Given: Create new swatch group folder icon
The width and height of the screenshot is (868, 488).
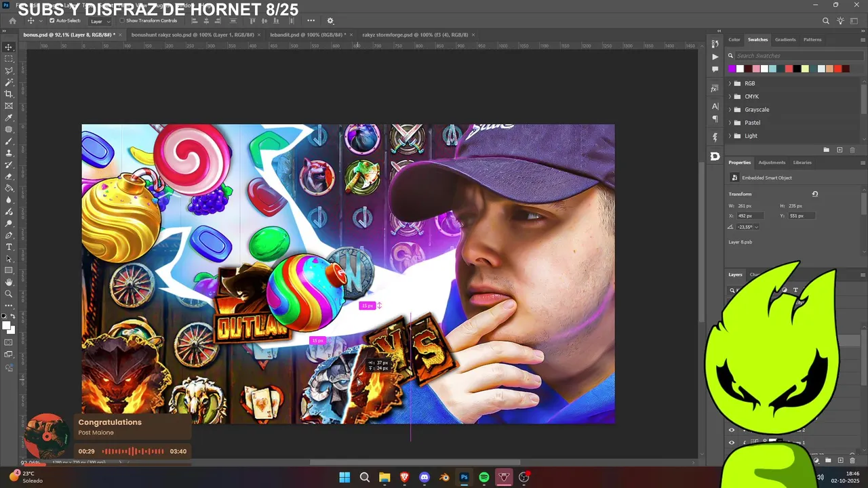Looking at the screenshot, I should point(826,150).
